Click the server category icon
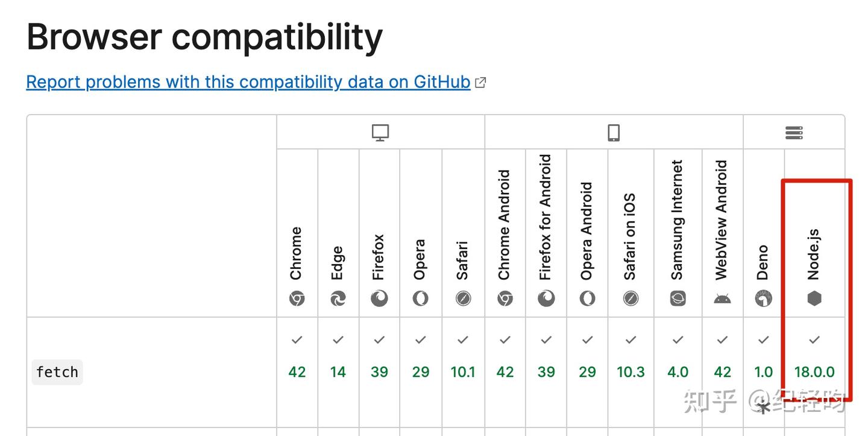The width and height of the screenshot is (868, 436). (794, 133)
